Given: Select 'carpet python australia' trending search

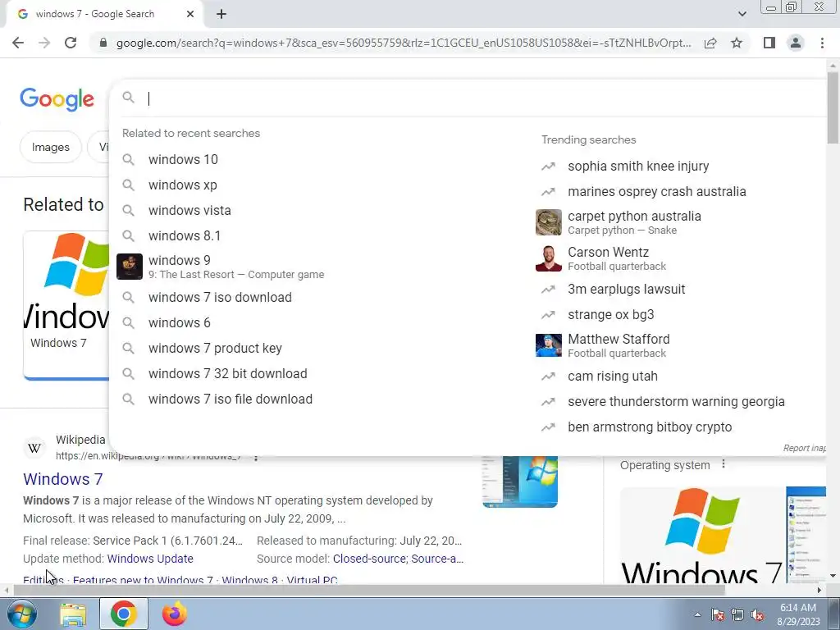Looking at the screenshot, I should (x=634, y=222).
